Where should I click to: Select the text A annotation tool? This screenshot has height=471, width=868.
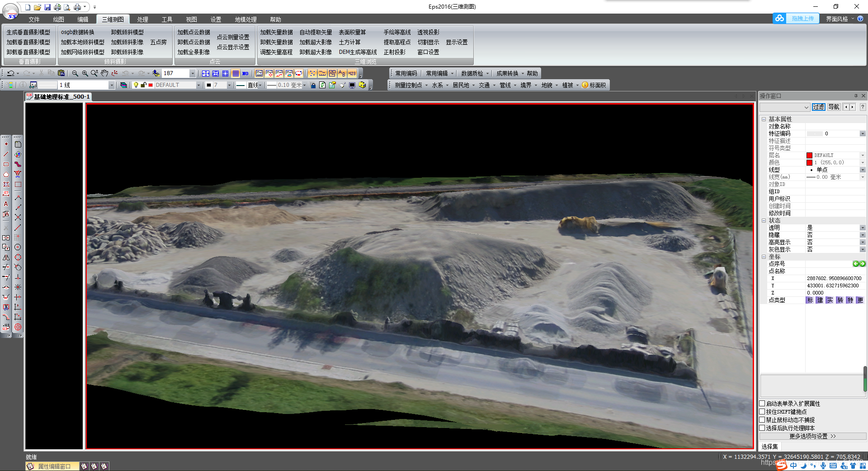pos(6,204)
